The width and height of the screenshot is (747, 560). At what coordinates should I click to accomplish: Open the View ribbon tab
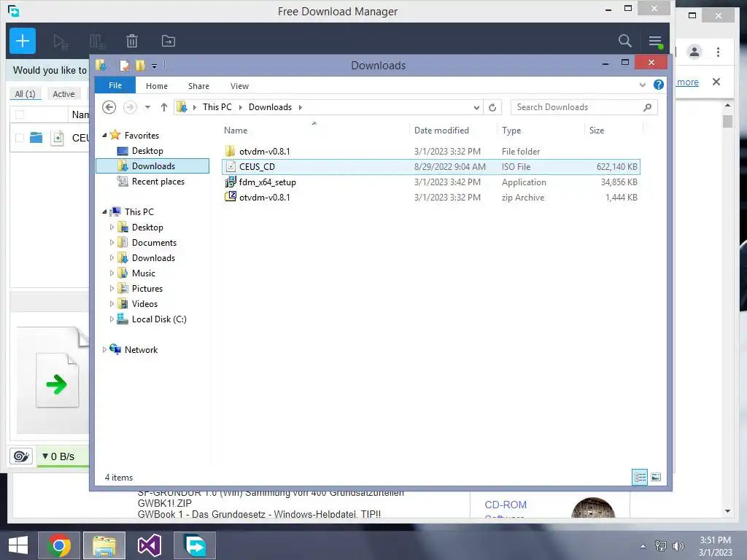tap(239, 86)
